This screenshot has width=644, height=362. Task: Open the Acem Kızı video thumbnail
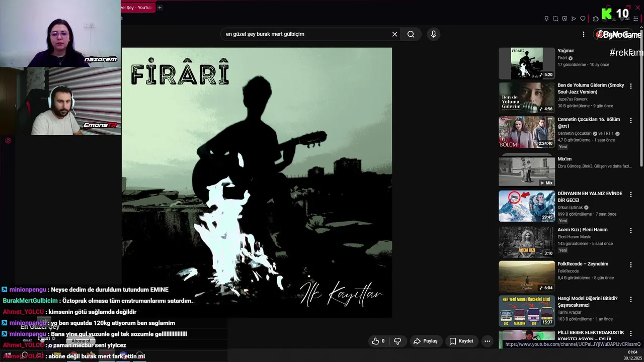[527, 242]
